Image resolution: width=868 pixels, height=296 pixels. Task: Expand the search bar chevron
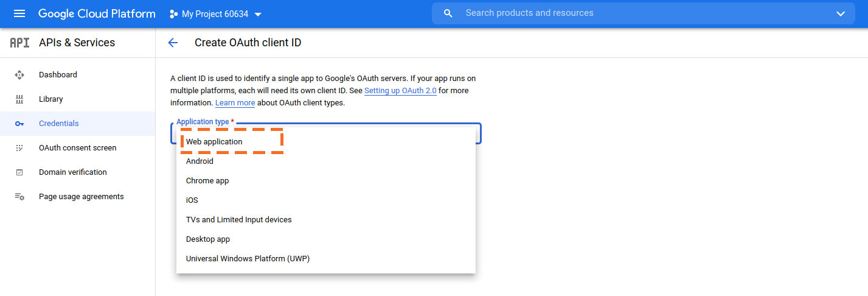point(841,13)
